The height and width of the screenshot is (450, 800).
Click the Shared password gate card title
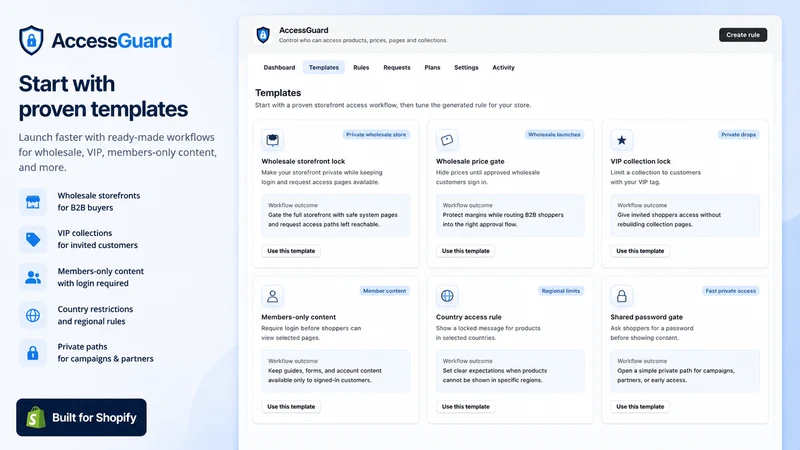pyautogui.click(x=646, y=317)
